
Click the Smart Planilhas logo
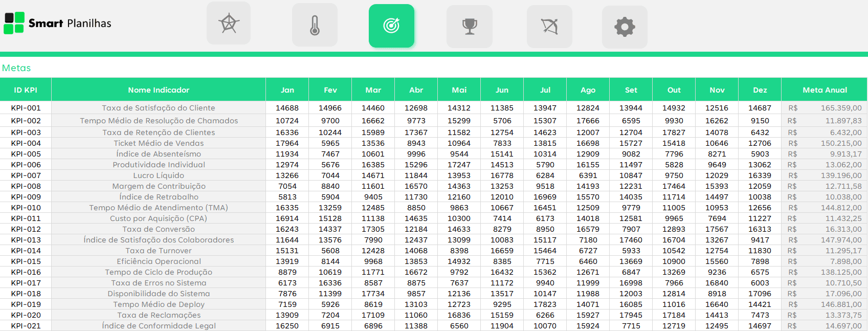pos(57,23)
